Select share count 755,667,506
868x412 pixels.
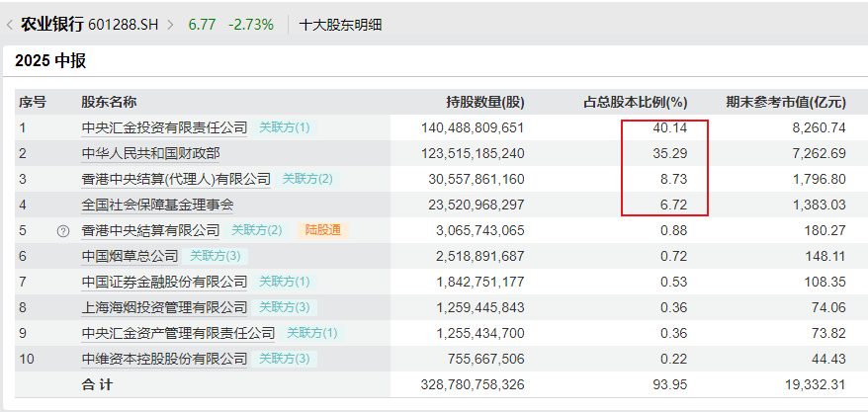(x=486, y=359)
